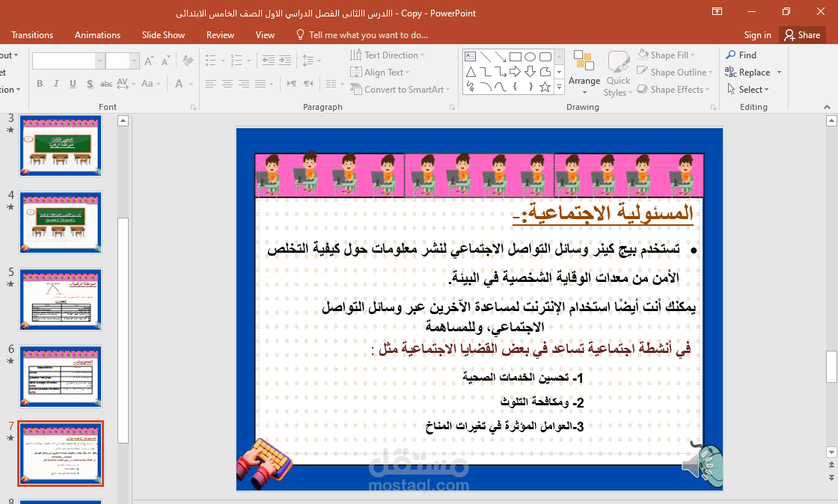This screenshot has height=504, width=838.
Task: Toggle Strikethrough formatting
Action: pyautogui.click(x=106, y=84)
